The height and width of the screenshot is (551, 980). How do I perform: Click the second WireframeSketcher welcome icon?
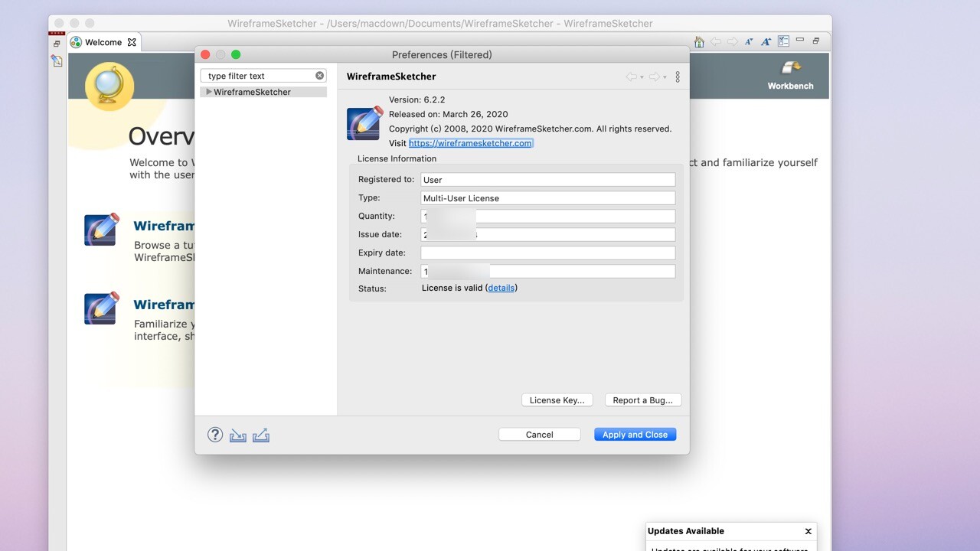click(102, 308)
